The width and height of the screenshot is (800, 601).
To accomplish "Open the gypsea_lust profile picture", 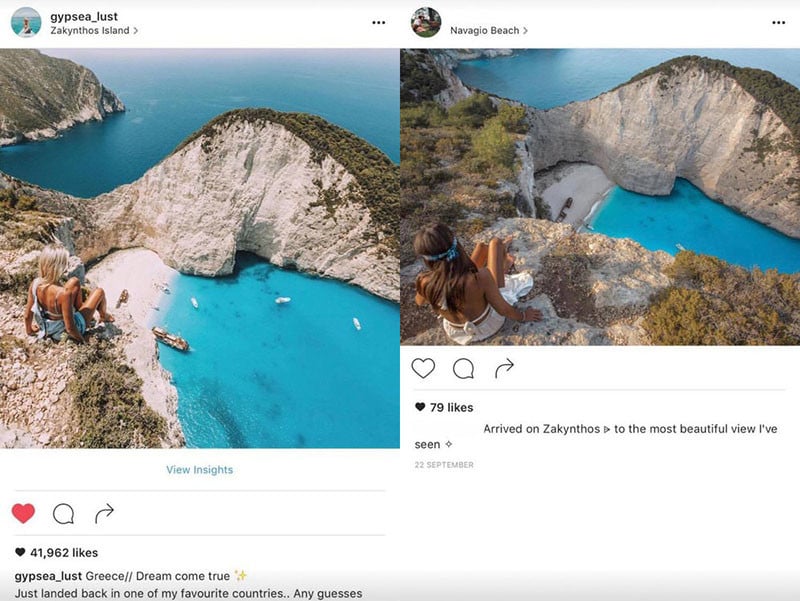I will coord(26,22).
